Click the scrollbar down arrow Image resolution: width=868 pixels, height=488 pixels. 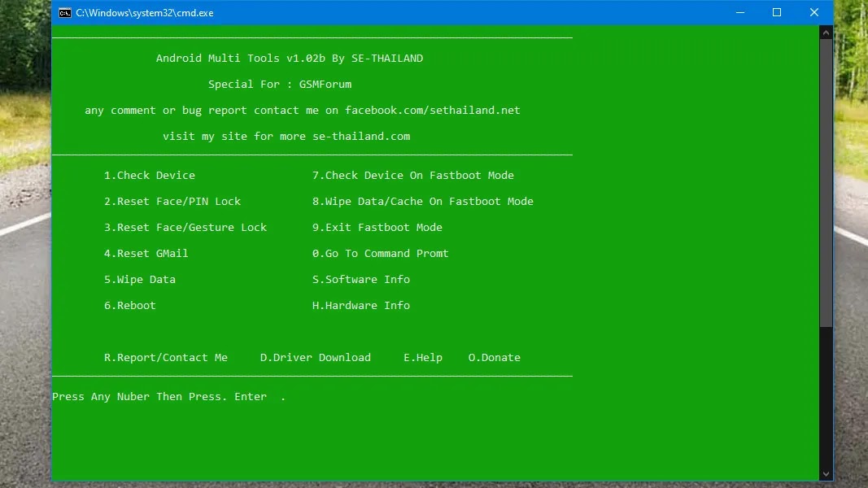(826, 473)
